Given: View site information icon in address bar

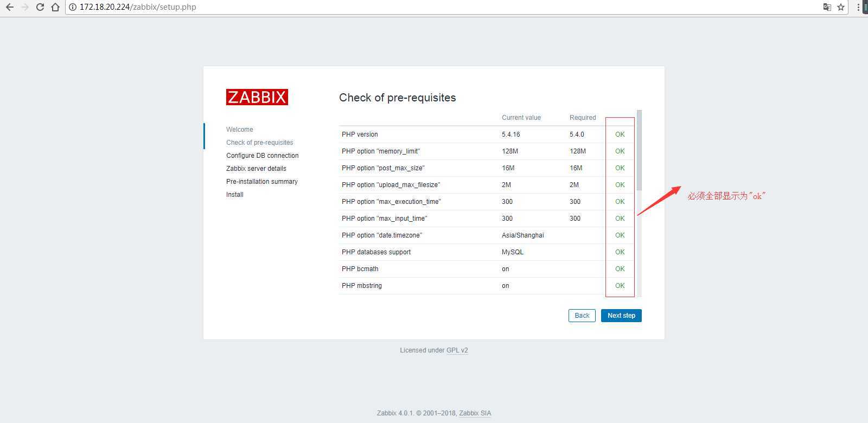Looking at the screenshot, I should pyautogui.click(x=73, y=7).
